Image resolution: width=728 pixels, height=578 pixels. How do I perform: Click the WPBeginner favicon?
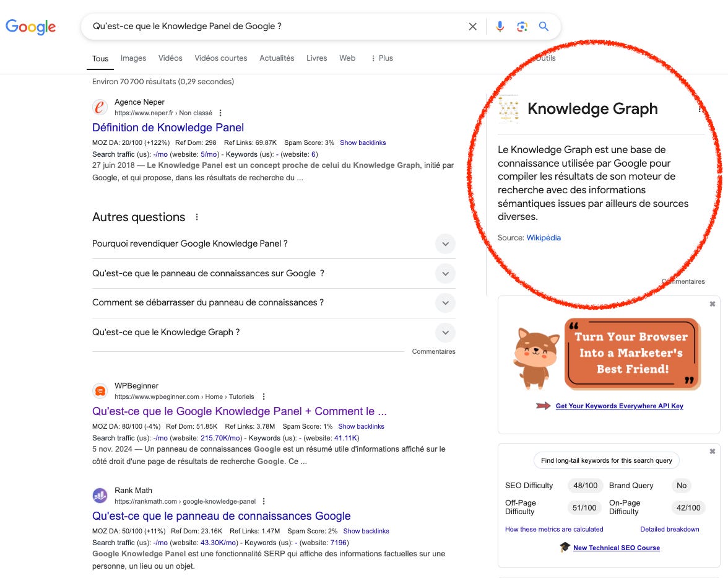click(100, 392)
